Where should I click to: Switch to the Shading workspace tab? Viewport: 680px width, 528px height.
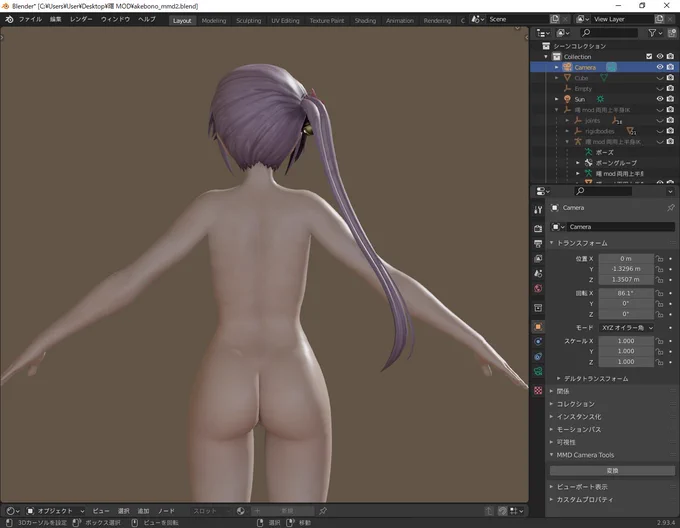click(x=365, y=20)
